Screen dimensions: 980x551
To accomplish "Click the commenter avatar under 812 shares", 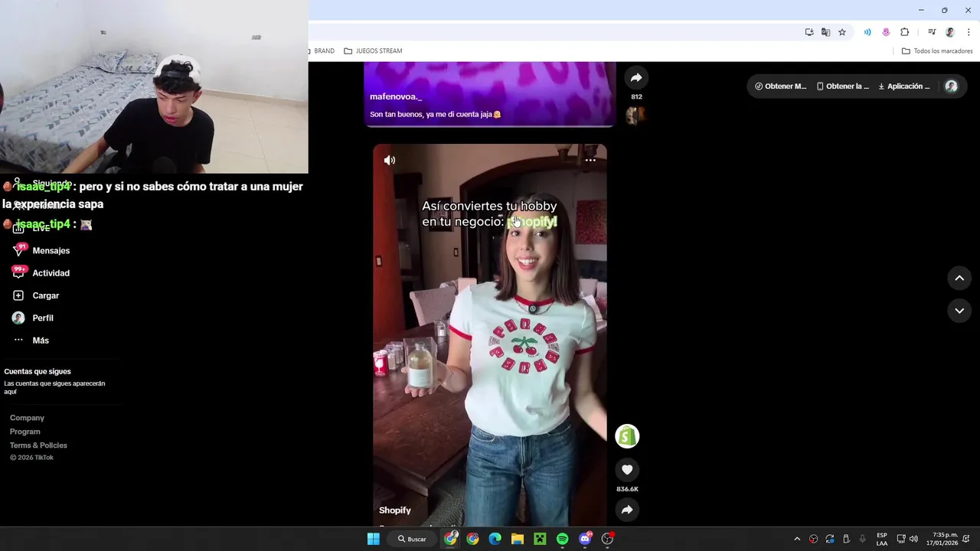I will [635, 116].
